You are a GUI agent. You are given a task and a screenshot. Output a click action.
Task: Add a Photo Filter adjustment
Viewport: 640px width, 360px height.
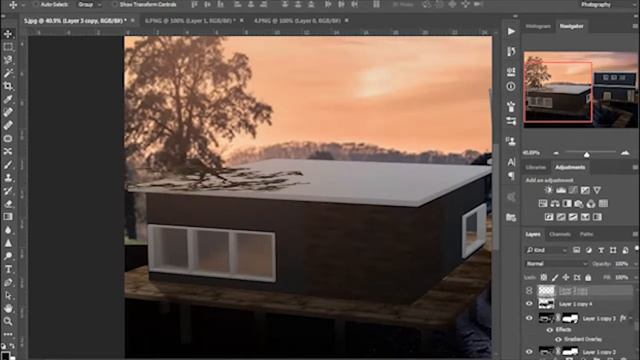tap(579, 203)
